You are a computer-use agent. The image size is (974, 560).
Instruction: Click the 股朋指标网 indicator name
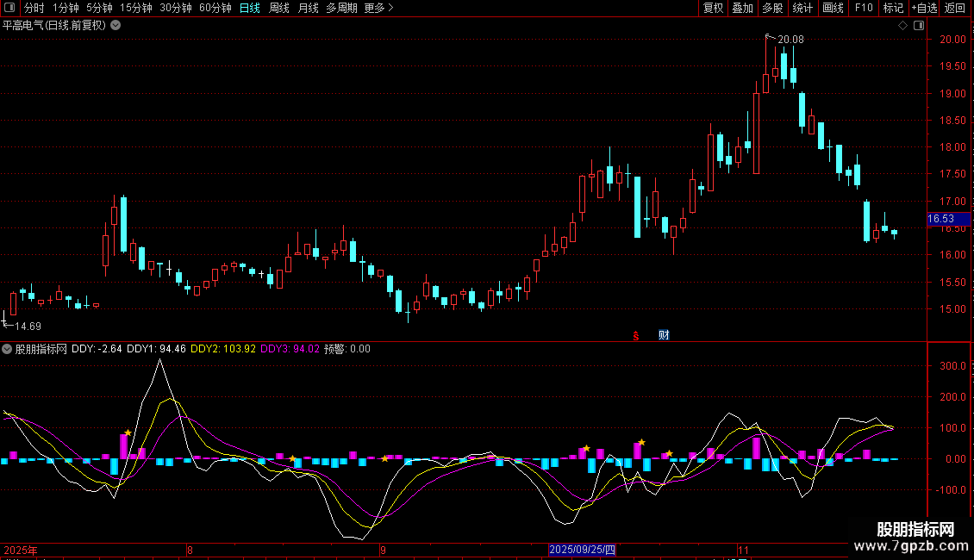pyautogui.click(x=41, y=349)
